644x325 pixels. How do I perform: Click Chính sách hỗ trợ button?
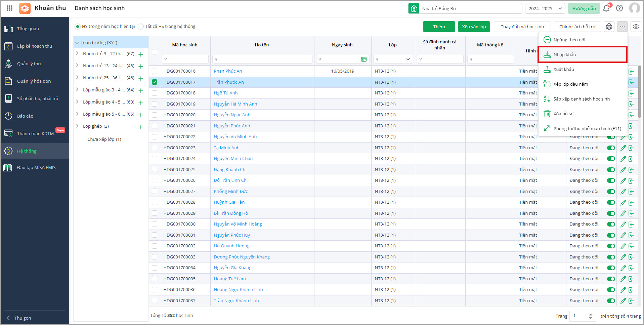[x=577, y=27]
